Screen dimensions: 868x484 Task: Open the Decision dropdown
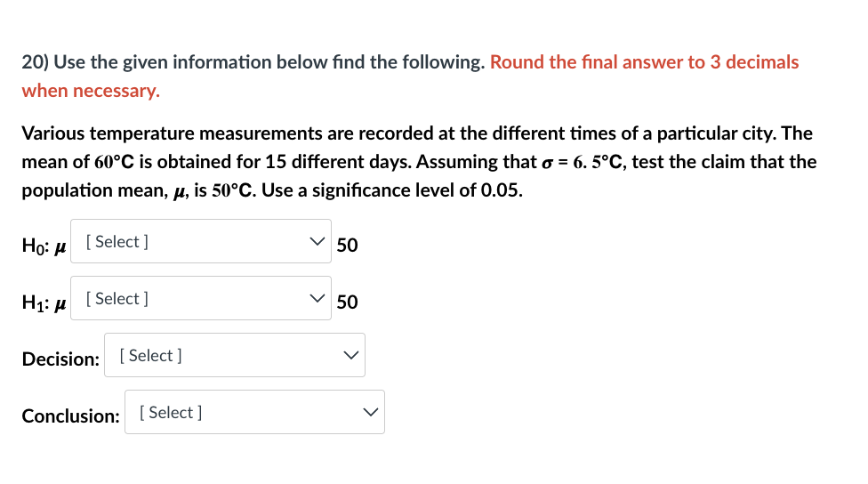(x=235, y=356)
